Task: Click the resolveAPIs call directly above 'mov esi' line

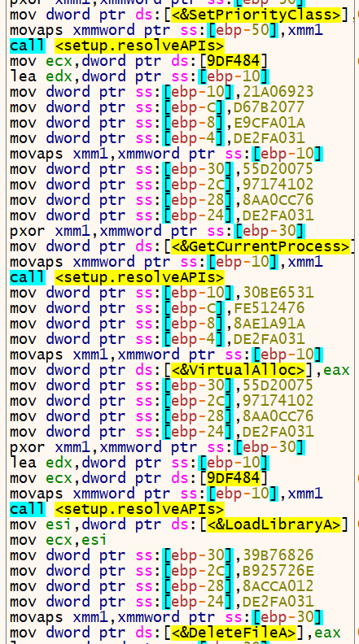Action: [117, 509]
